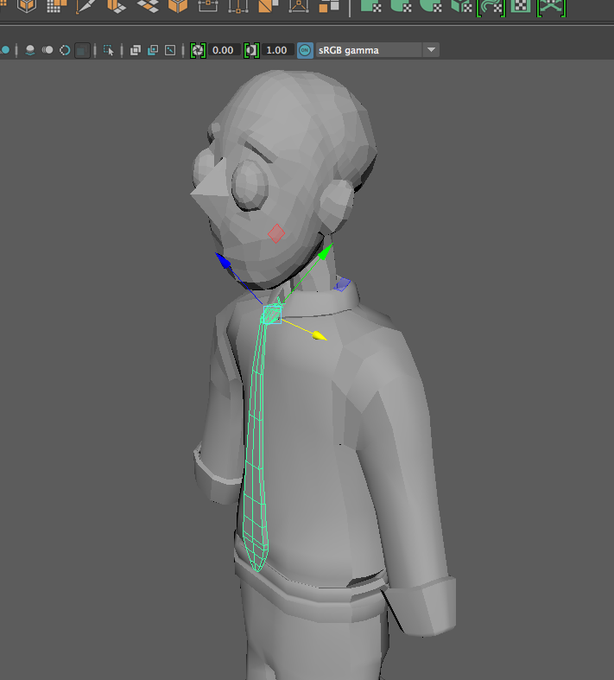Viewport: 614px width, 680px height.
Task: Click the exposure value field showing 0.00
Action: point(224,50)
